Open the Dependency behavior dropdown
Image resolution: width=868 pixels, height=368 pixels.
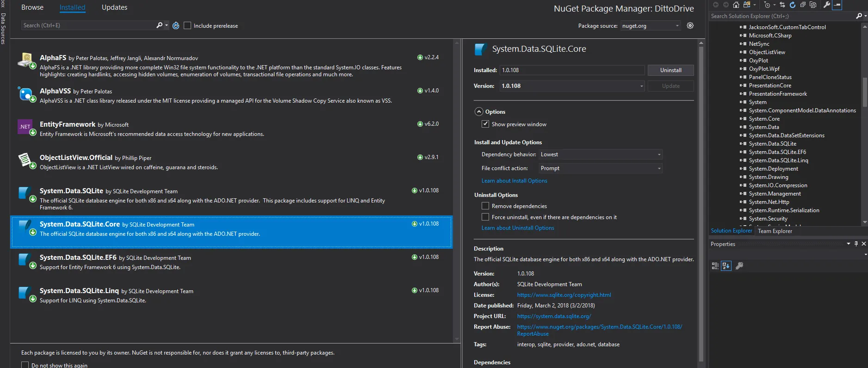(601, 154)
